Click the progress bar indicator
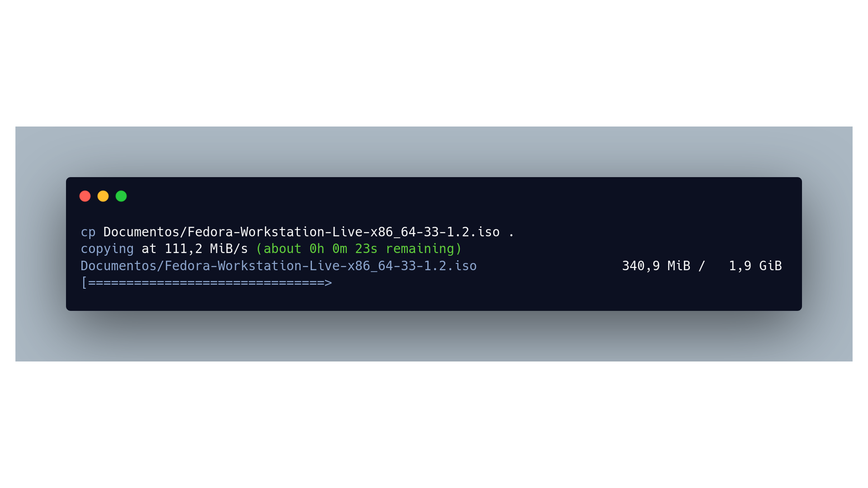868x488 pixels. point(206,282)
